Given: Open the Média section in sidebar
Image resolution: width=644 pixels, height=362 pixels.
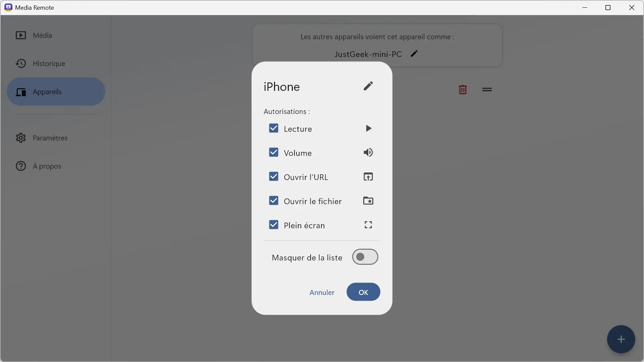Looking at the screenshot, I should 56,35.
